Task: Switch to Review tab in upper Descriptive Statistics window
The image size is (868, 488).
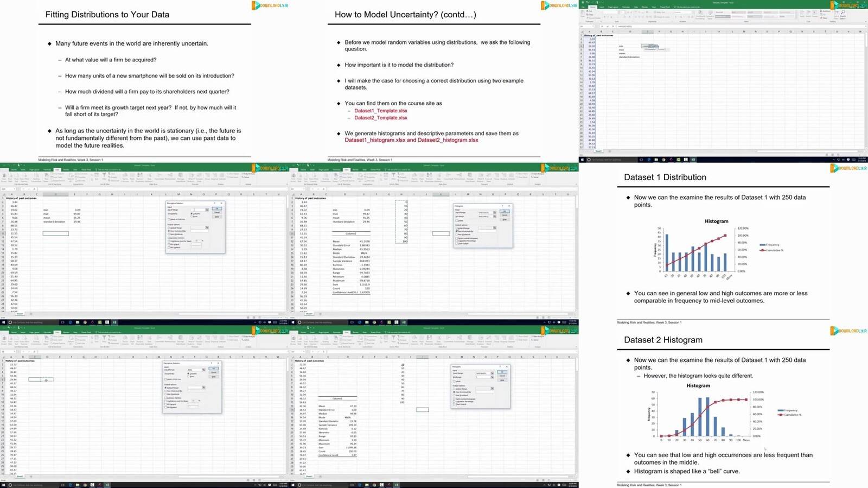Action: [66, 169]
